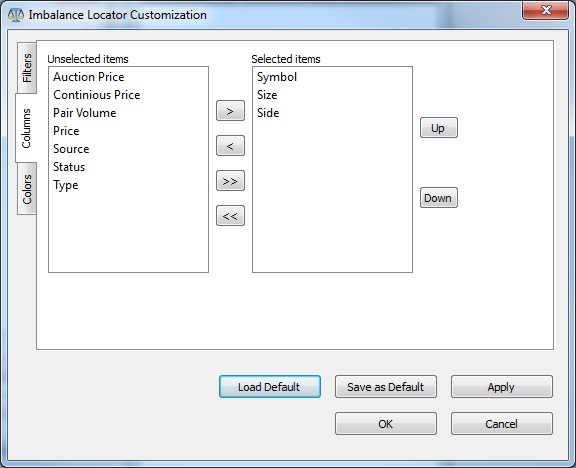This screenshot has width=576, height=468.
Task: Select Auction Price in unselected items
Action: pos(89,77)
